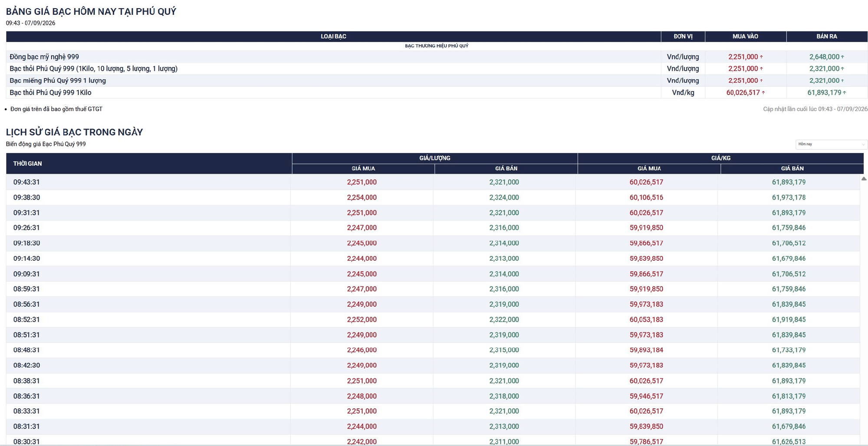Click "GIÁ MUA" header under GIÁ/LƯỢNG
Viewport: 868px width, 446px height.
pos(363,168)
